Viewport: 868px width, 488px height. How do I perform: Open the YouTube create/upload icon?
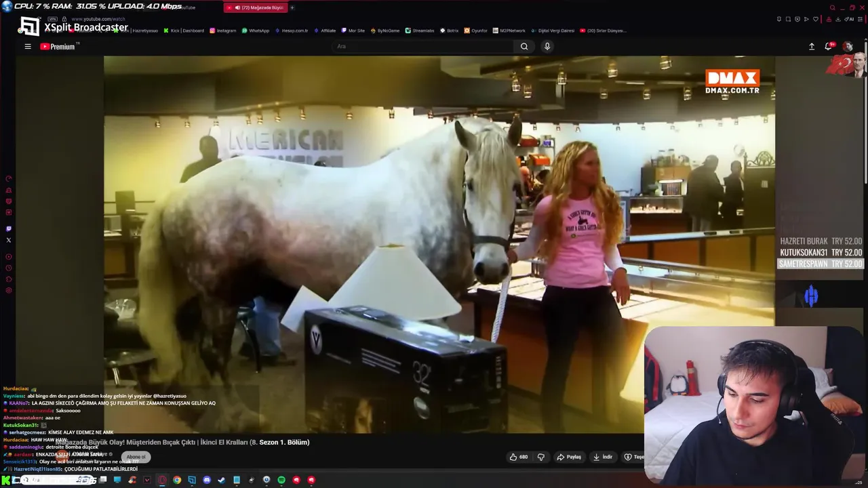coord(812,47)
